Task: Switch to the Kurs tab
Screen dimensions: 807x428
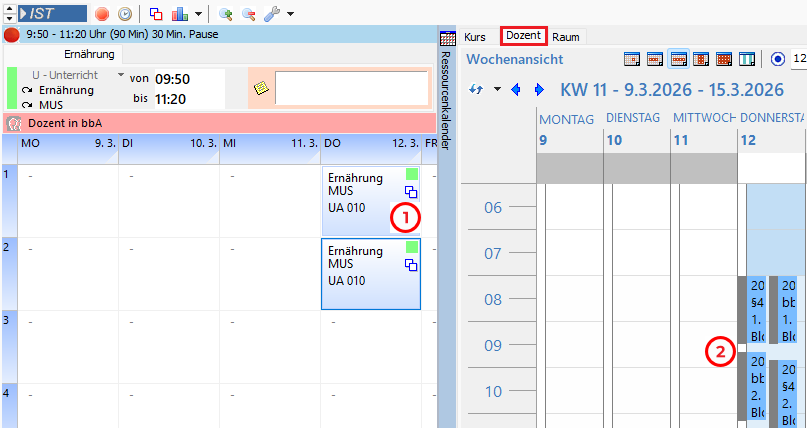Action: (475, 36)
